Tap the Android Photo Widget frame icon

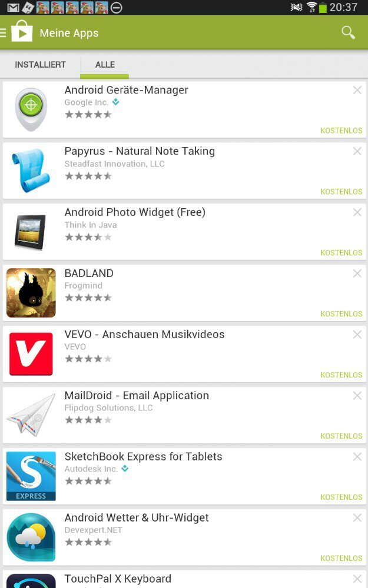(x=30, y=232)
